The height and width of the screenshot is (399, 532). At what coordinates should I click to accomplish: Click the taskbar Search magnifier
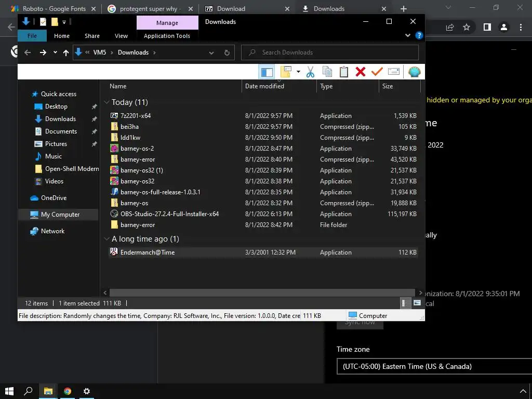point(29,391)
